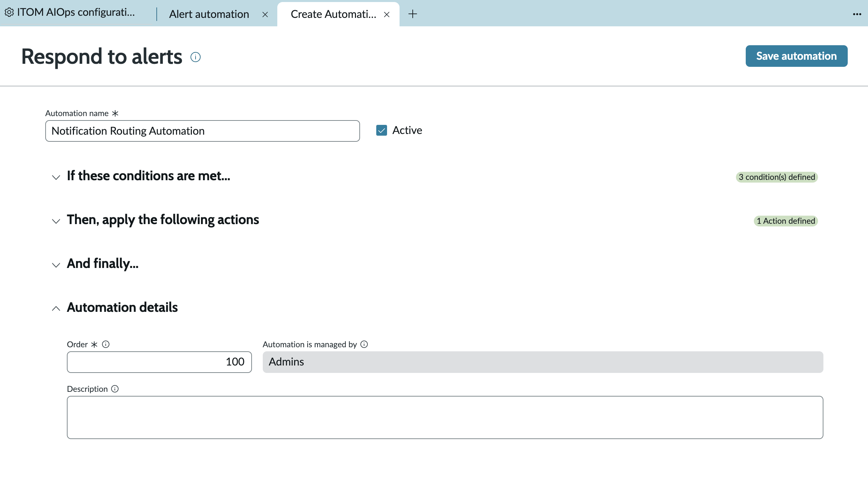
Task: Switch to the ITOM AIOps configuration tab
Action: coord(70,12)
